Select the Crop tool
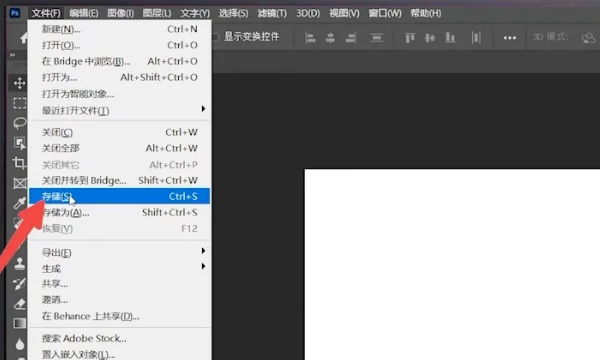Viewport: 600px width, 360px height. click(19, 163)
